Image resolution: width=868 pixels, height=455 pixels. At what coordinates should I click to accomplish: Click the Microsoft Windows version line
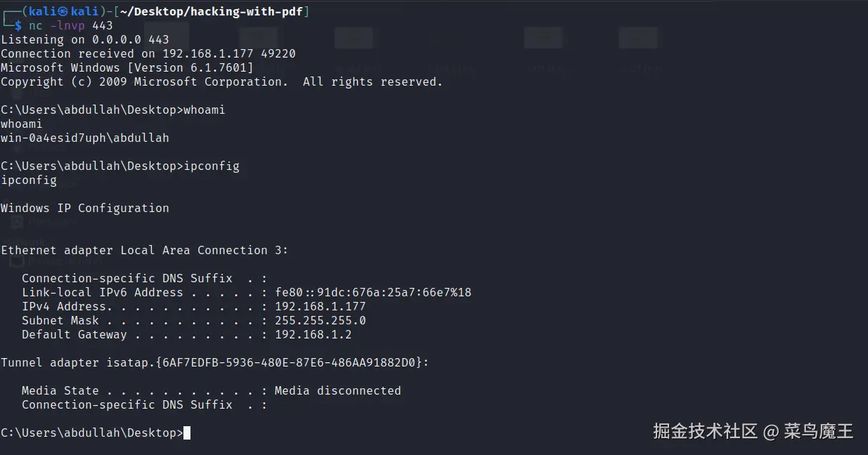coord(127,67)
